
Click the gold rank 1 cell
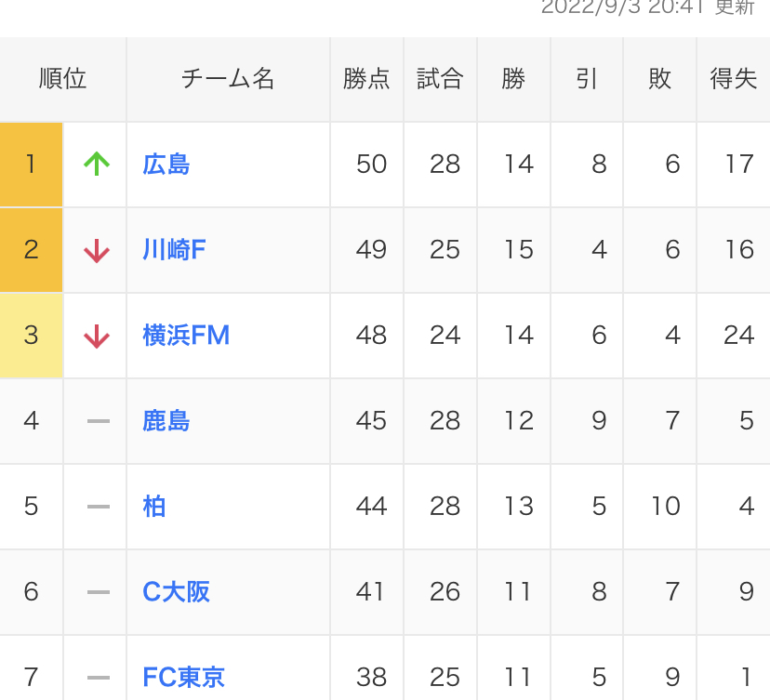point(32,165)
